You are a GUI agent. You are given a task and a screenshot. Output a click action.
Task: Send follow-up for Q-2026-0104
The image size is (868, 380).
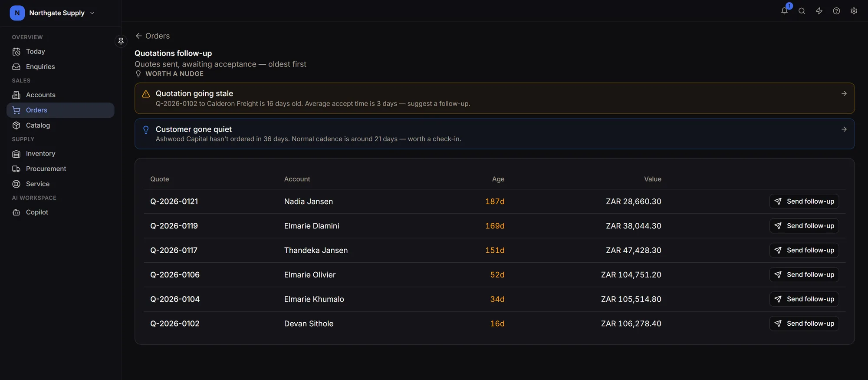(x=804, y=299)
